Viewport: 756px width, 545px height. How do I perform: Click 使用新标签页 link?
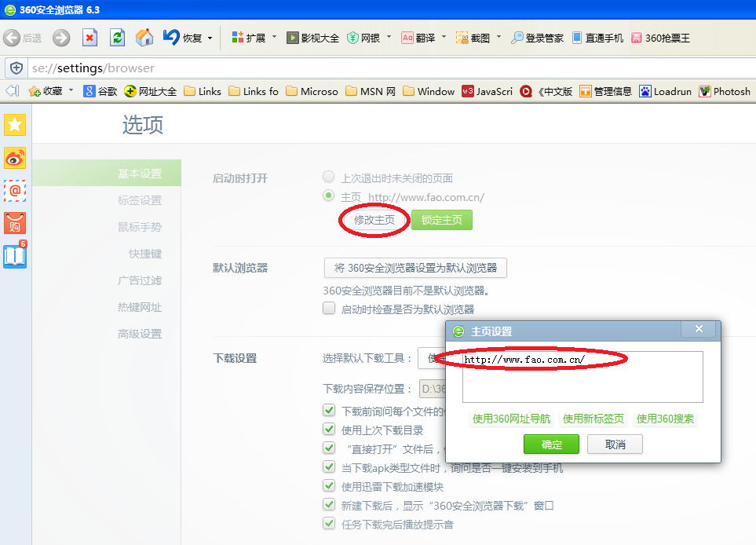pyautogui.click(x=593, y=419)
